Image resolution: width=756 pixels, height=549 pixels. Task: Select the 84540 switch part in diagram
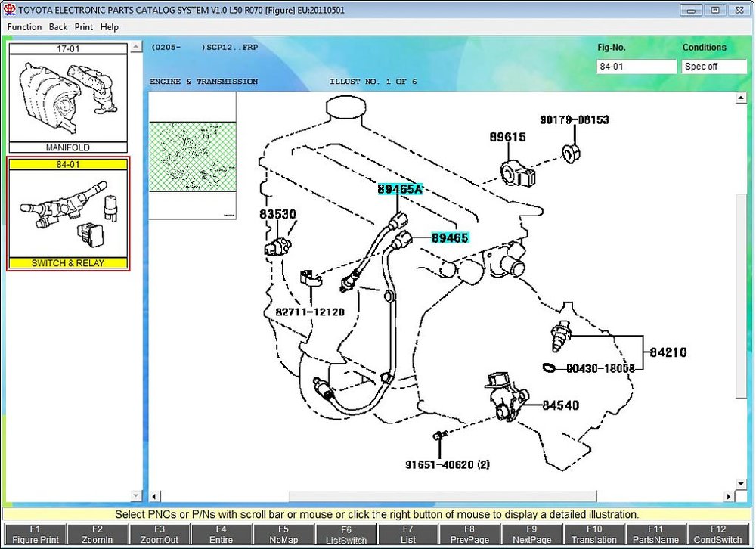tap(560, 405)
